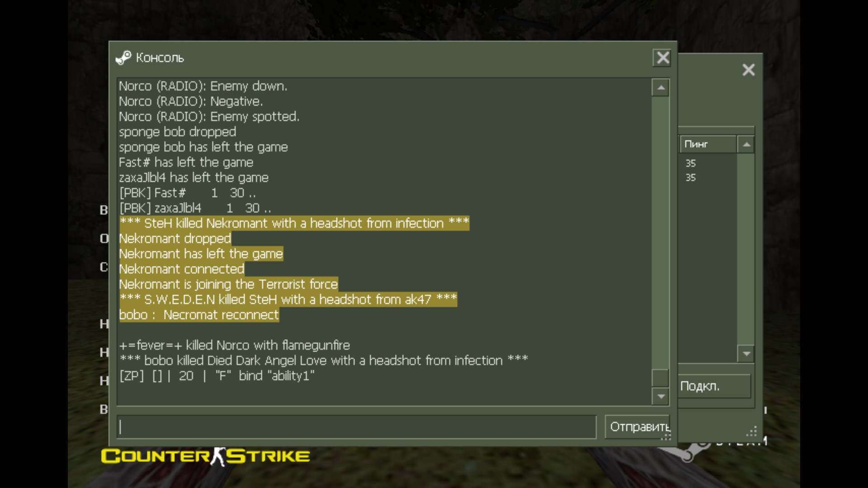Image resolution: width=868 pixels, height=488 pixels.
Task: Click the server browser resize grip
Action: point(751,432)
